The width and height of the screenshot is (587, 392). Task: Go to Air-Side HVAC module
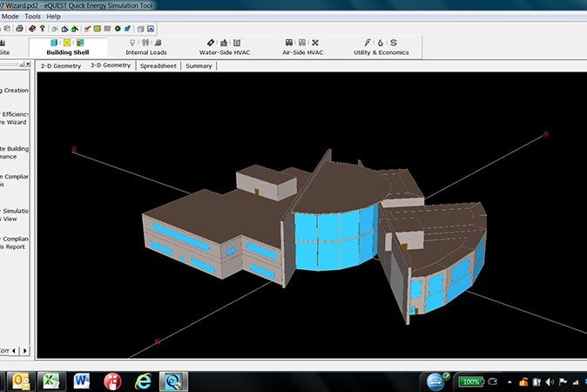coord(301,47)
